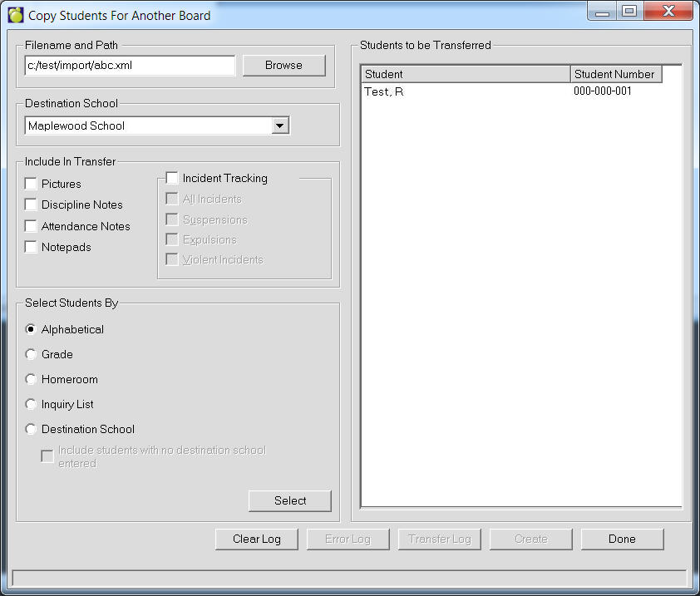Image resolution: width=700 pixels, height=596 pixels.
Task: Toggle the Attendance Notes checkbox
Action: [x=32, y=226]
